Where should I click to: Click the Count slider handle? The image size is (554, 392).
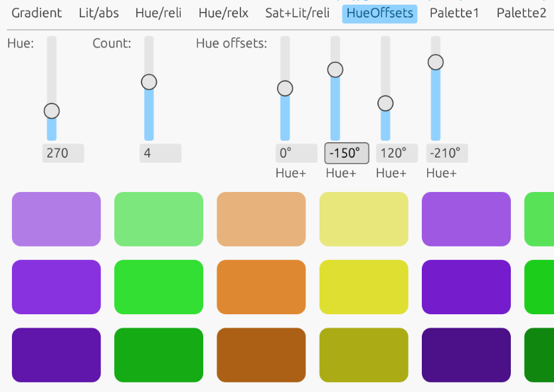[x=149, y=82]
